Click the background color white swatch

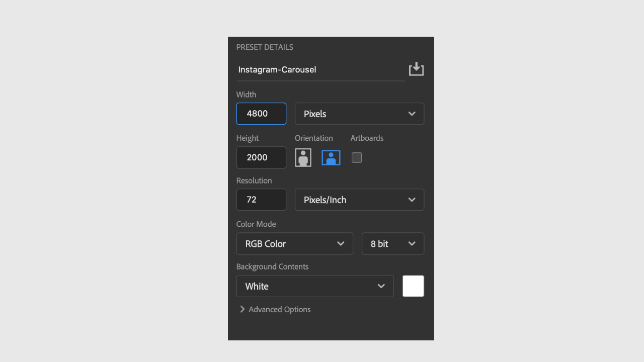(413, 286)
